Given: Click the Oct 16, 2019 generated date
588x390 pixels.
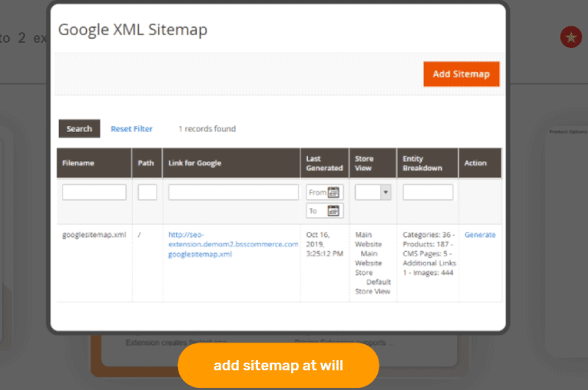Looking at the screenshot, I should [x=324, y=244].
